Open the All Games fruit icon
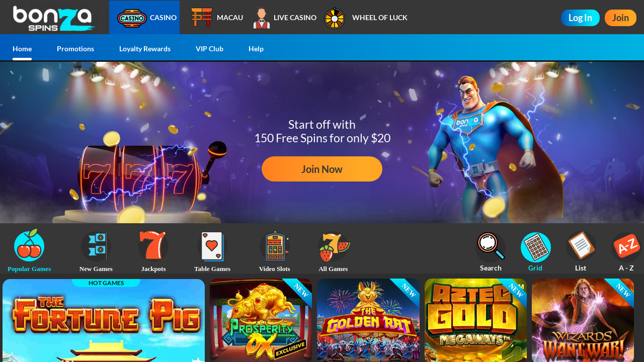Screen dimensions: 644x362 coord(334,246)
